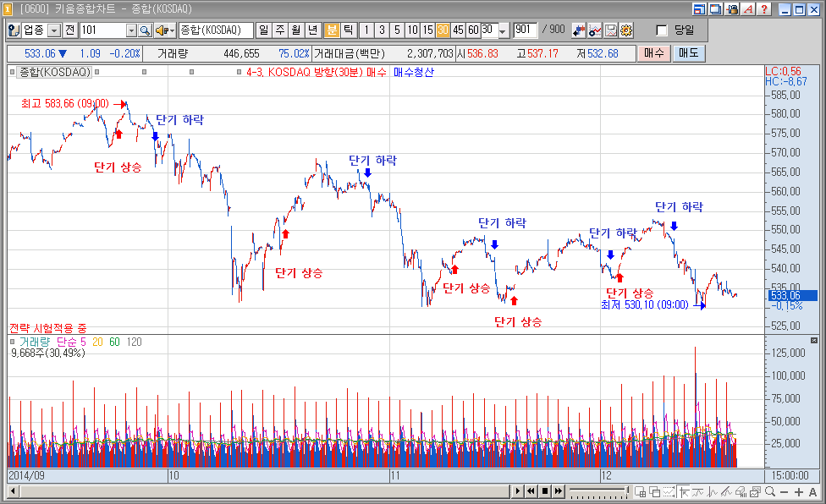Select the crosshair cursor tool icon

(684, 492)
